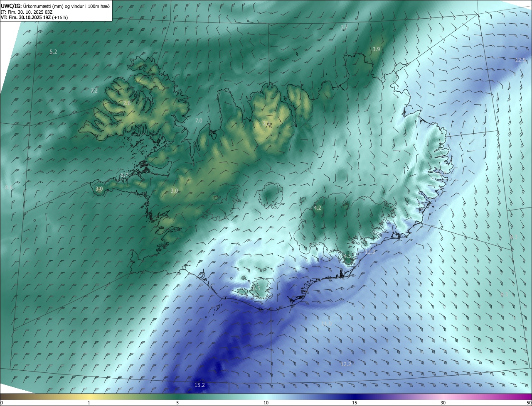
Task: Click the 5 tick label on the color scale
Action: click(x=177, y=403)
